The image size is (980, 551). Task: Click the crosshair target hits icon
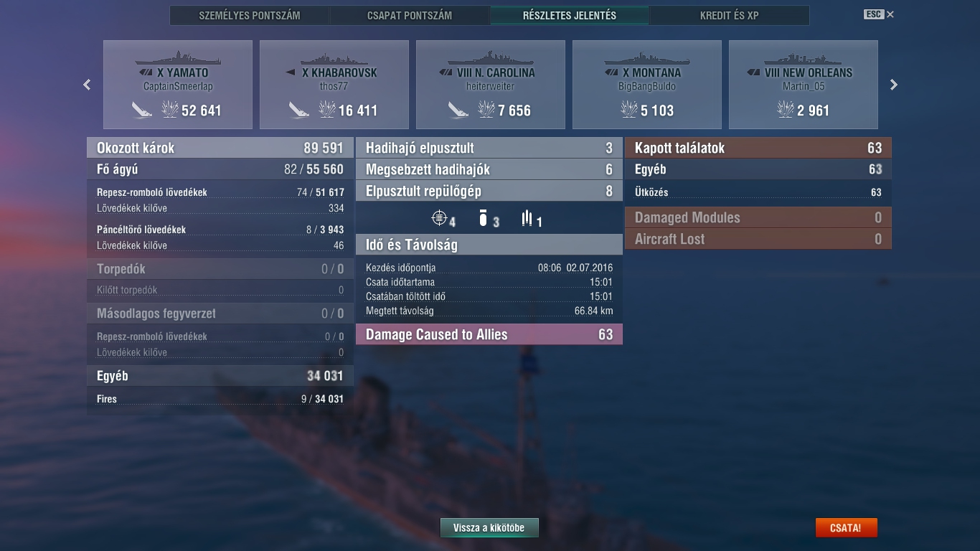[x=439, y=218]
